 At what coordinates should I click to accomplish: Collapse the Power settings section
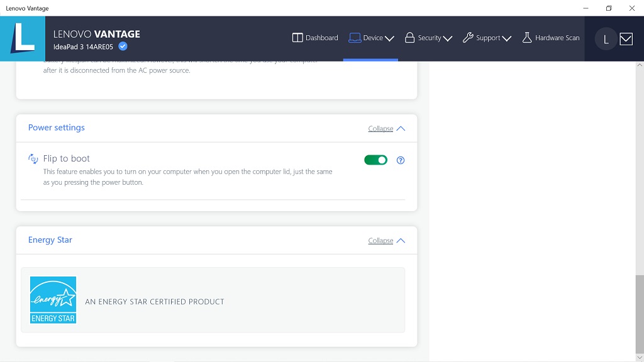380,128
